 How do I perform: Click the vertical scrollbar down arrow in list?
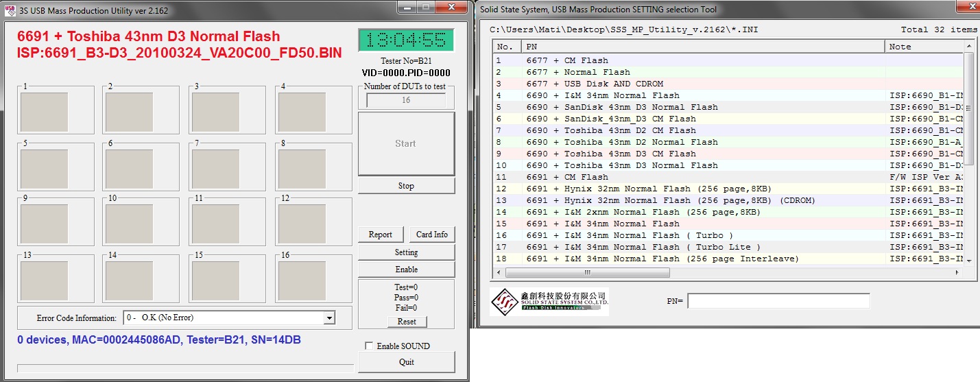970,261
